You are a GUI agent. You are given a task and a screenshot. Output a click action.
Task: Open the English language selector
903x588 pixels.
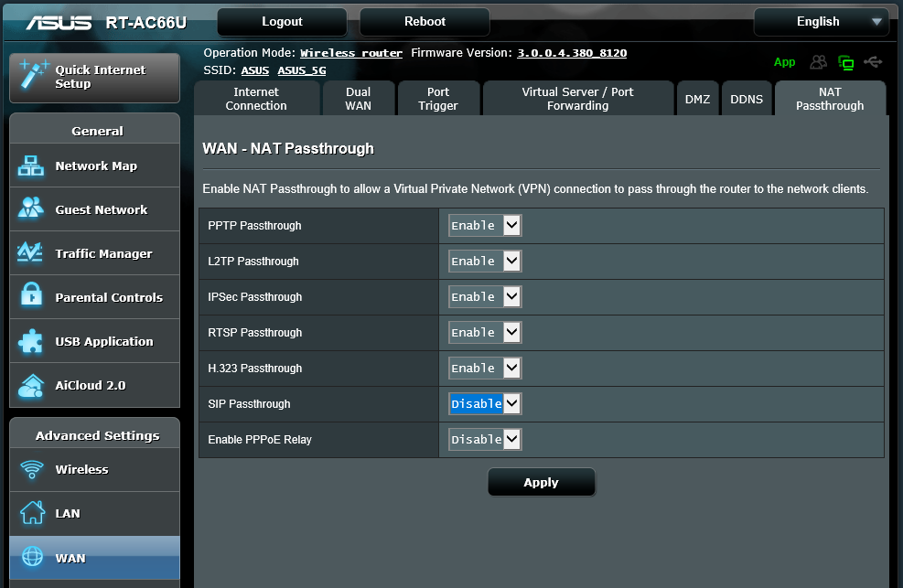[821, 22]
